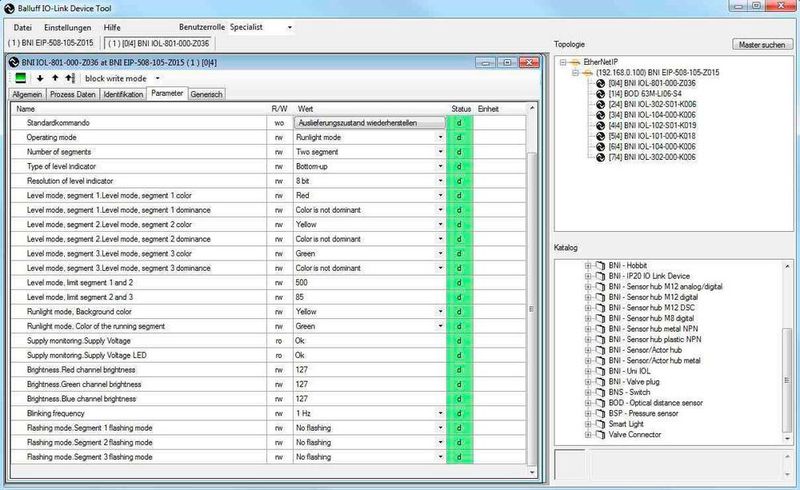This screenshot has height=490, width=800.
Task: Open the block write mode dropdown
Action: click(157, 79)
